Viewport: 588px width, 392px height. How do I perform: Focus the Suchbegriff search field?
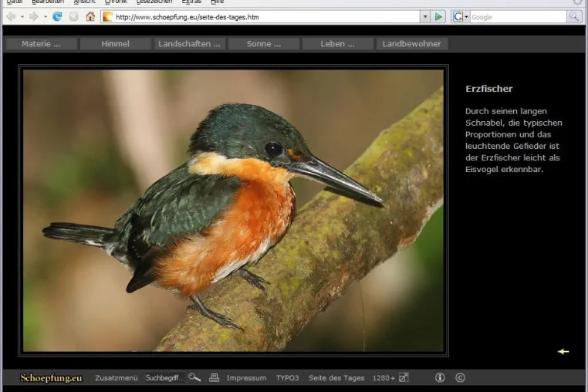(164, 378)
